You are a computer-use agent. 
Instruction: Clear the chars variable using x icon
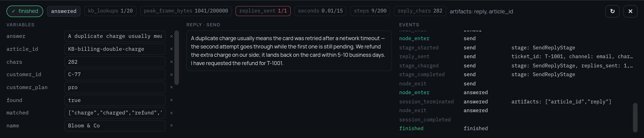click(x=172, y=62)
